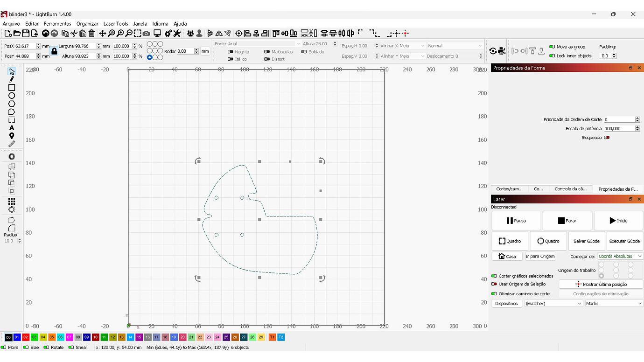Viewport: 644px width, 362px height.
Task: Switch to the Controle da câ... tab
Action: click(x=570, y=189)
